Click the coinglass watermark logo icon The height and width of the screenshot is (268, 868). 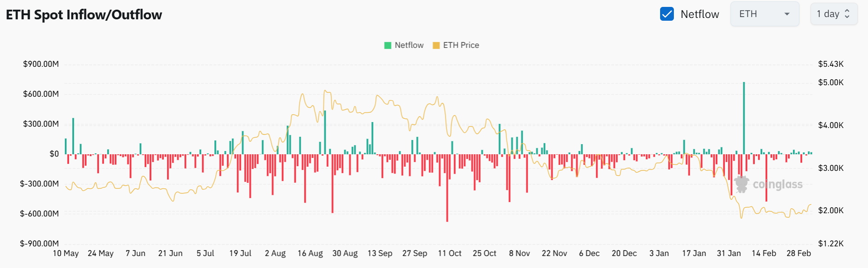pos(741,184)
